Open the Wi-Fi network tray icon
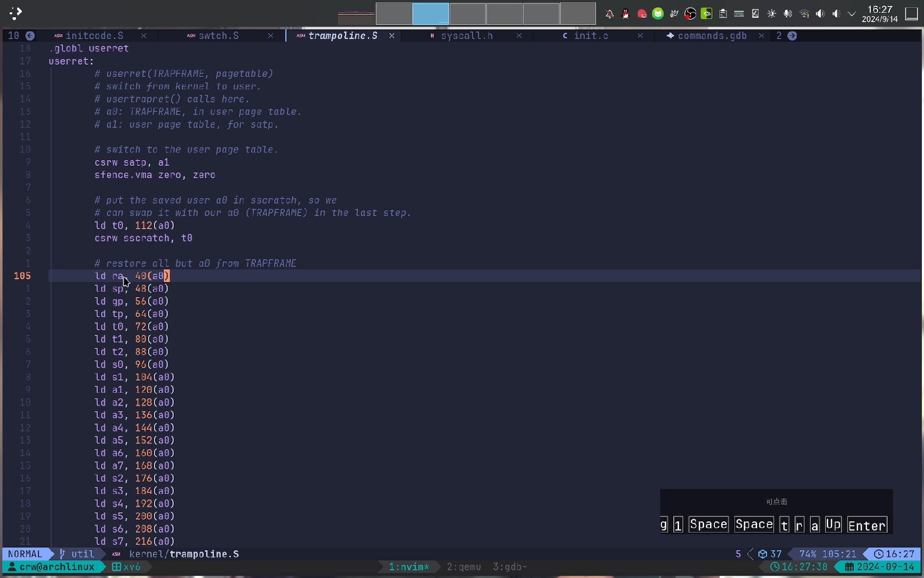Viewport: 924px width, 578px height. (x=804, y=14)
